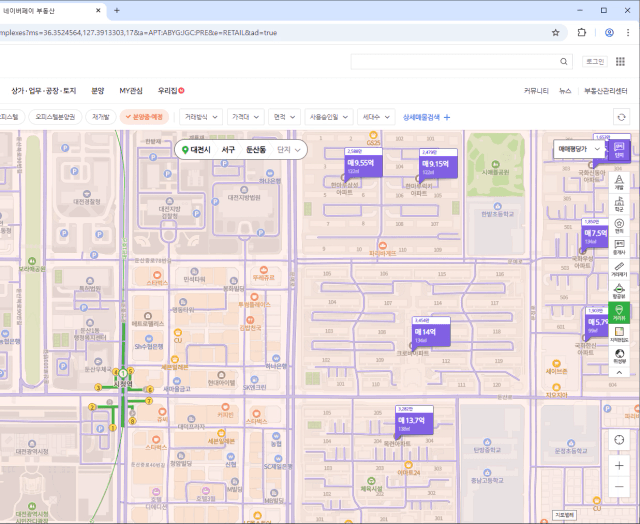Toggle the green 거리뷰 street view button
Screen dimensions: 640x524
coord(619,312)
